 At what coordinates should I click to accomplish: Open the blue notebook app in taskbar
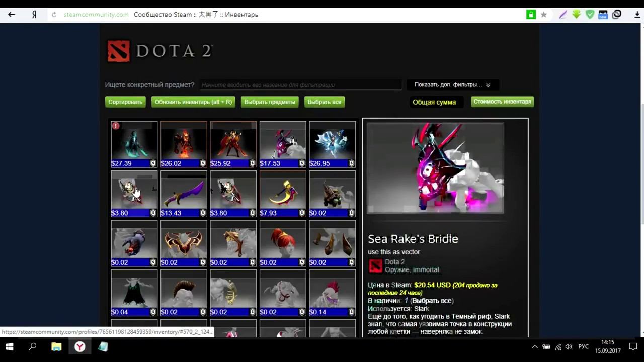coord(103,347)
